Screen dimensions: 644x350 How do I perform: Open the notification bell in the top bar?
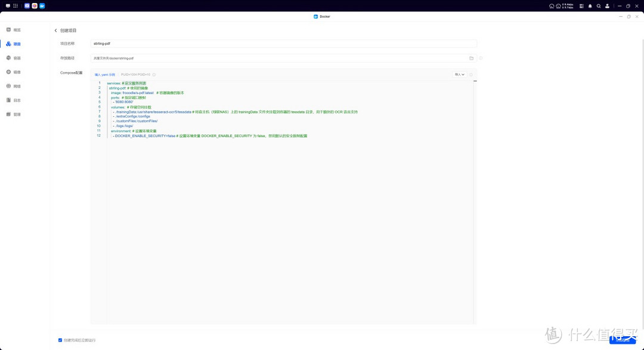click(590, 6)
